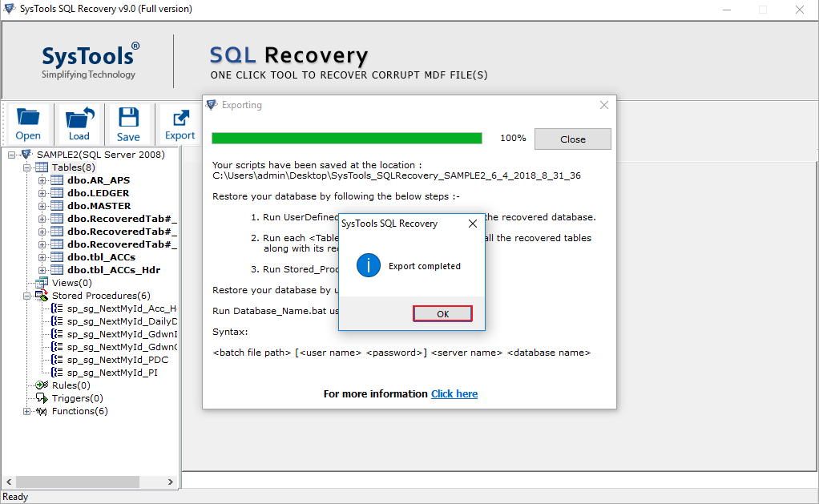Select the dbo.AR_APS table
819x504 pixels.
(x=99, y=180)
